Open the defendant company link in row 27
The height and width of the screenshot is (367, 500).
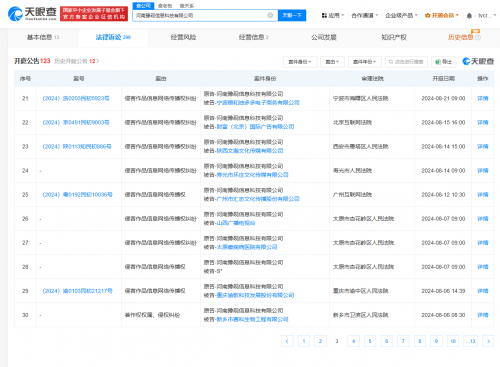(247, 247)
